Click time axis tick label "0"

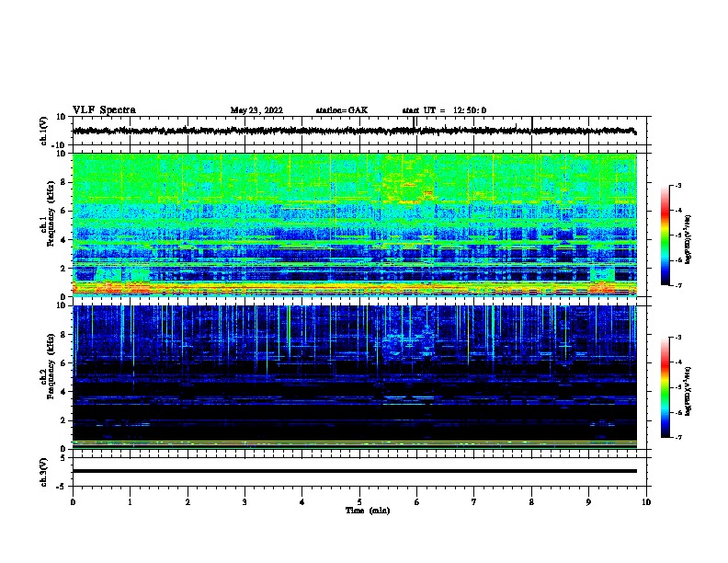(73, 502)
